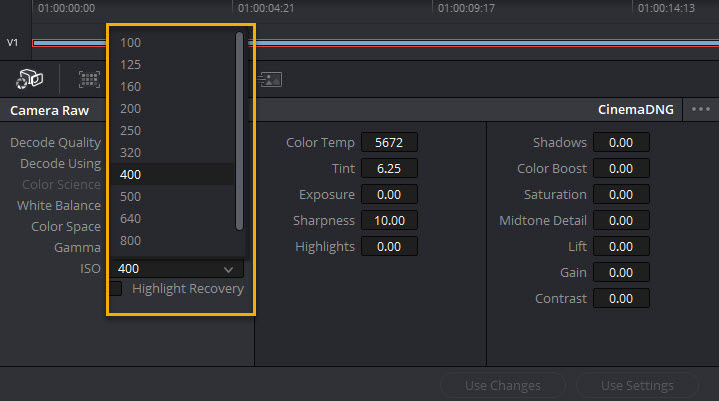Screen dimensions: 719x401
Task: Click the Use Settings button
Action: [636, 385]
